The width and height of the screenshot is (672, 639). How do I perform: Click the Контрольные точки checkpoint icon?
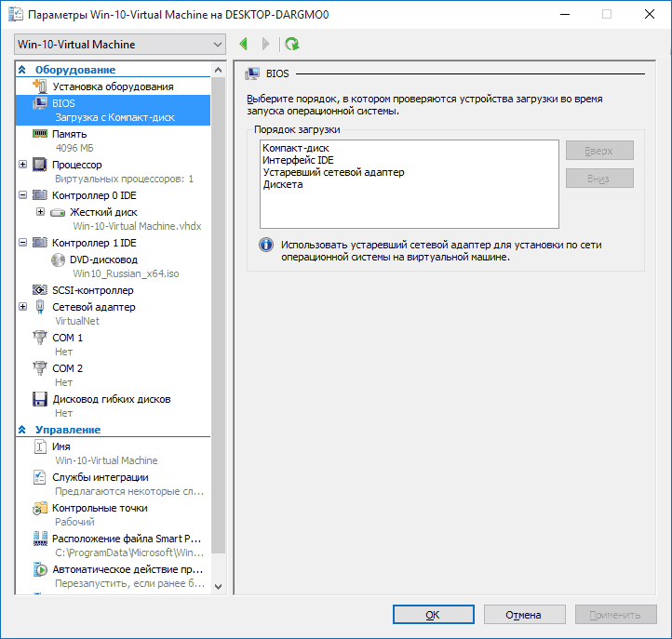pyautogui.click(x=40, y=509)
